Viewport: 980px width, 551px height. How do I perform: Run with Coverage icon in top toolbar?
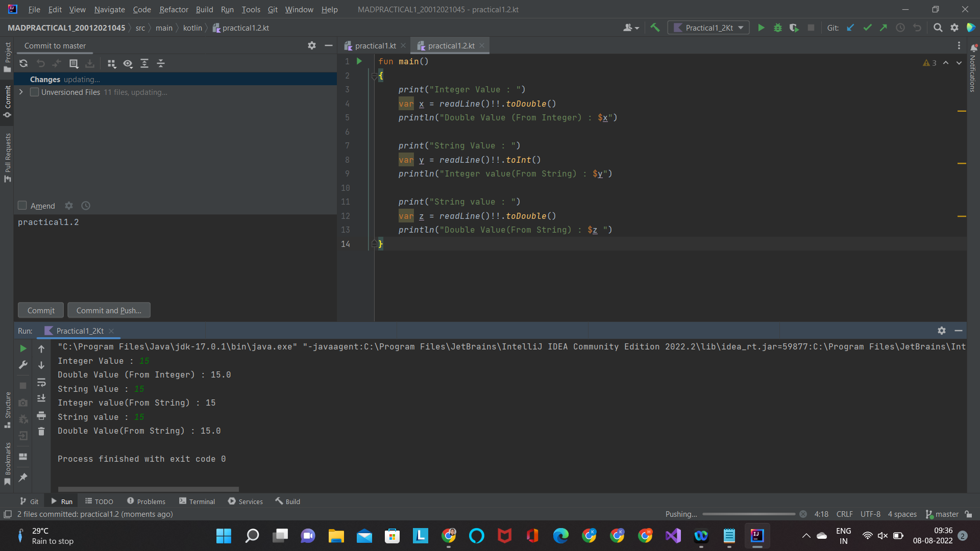coord(794,28)
